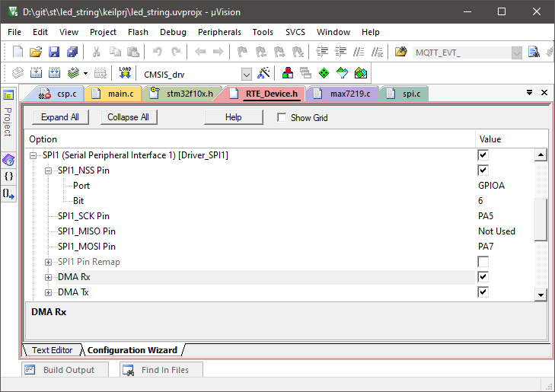Screen dimensions: 555x392
Task: Open the Build Output panel
Action: click(x=65, y=370)
